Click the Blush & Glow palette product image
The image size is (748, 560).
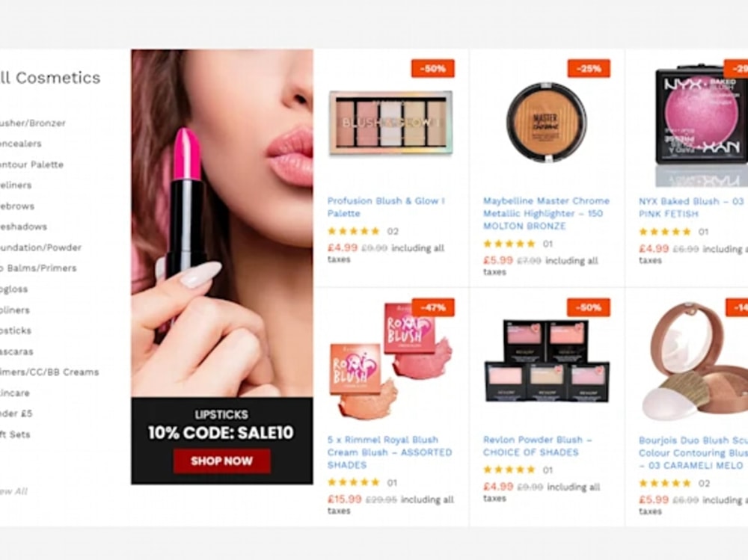[x=390, y=123]
